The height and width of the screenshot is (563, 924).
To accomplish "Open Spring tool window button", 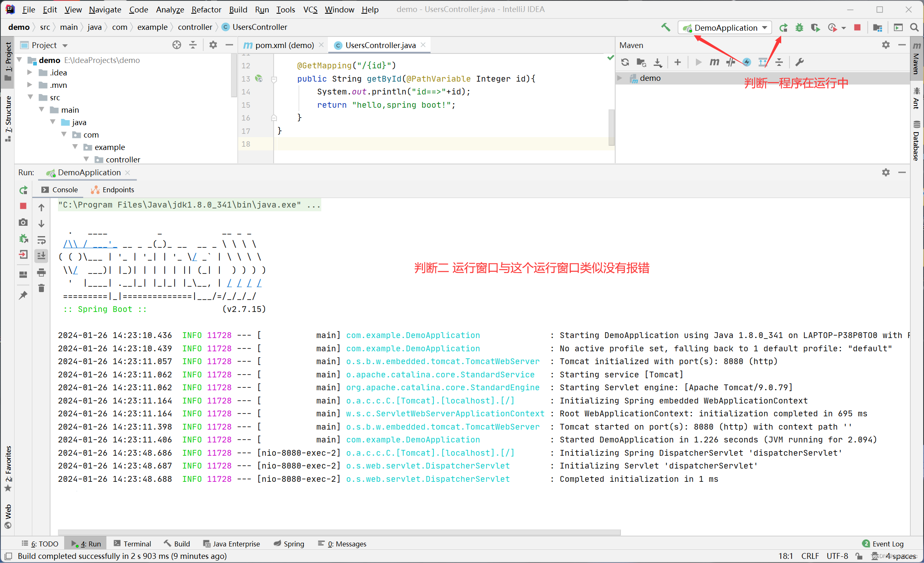I will (x=289, y=544).
